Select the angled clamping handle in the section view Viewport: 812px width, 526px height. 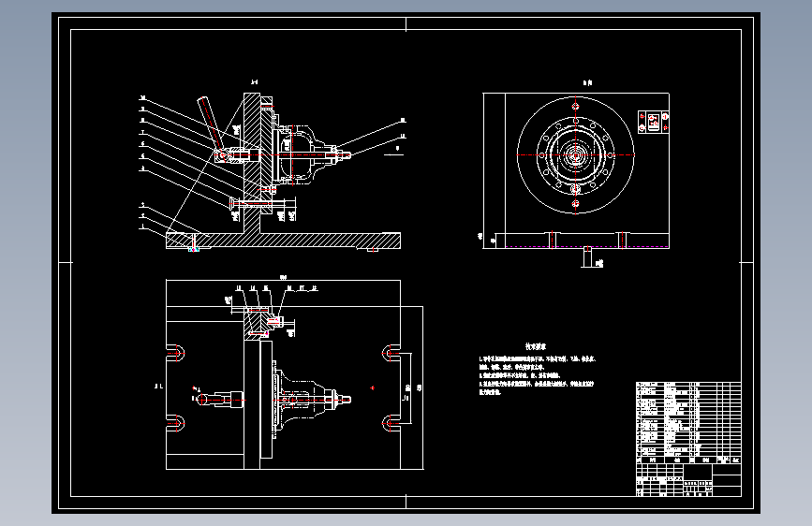[211, 123]
